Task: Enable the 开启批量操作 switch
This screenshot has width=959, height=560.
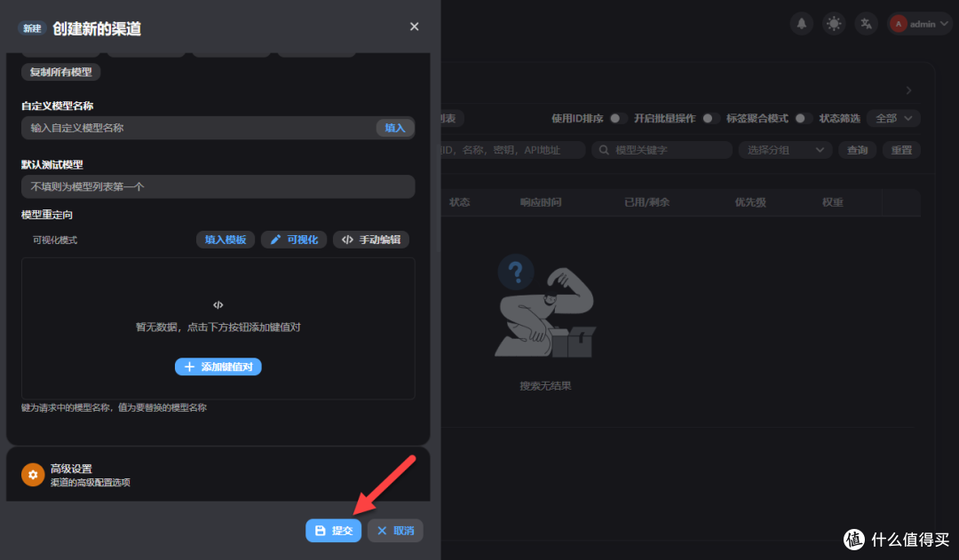Action: pos(710,119)
